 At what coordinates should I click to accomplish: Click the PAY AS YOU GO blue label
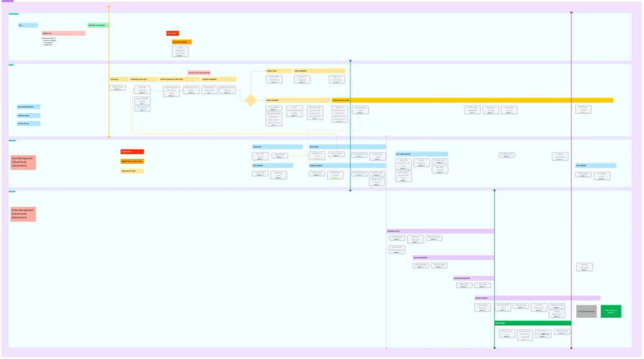(x=28, y=124)
